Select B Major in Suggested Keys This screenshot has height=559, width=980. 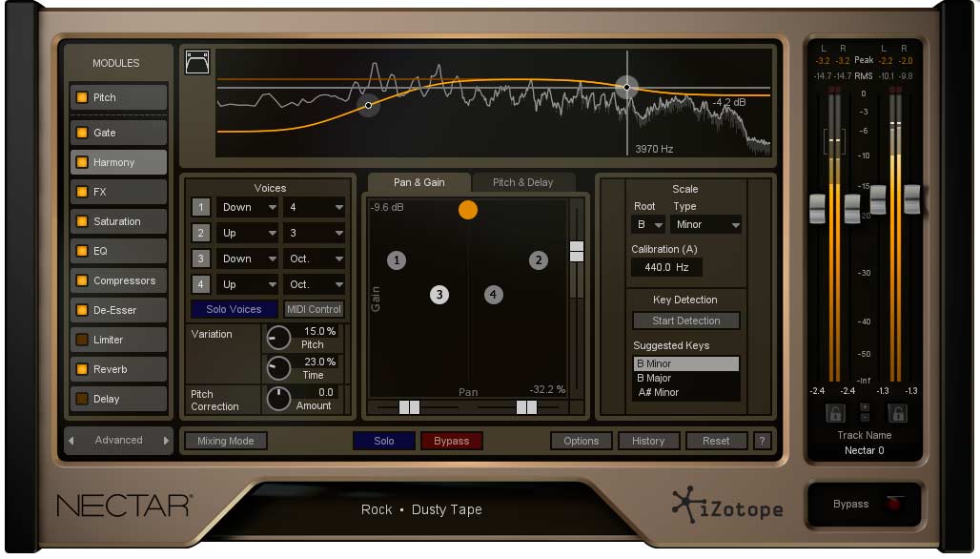[x=686, y=379]
